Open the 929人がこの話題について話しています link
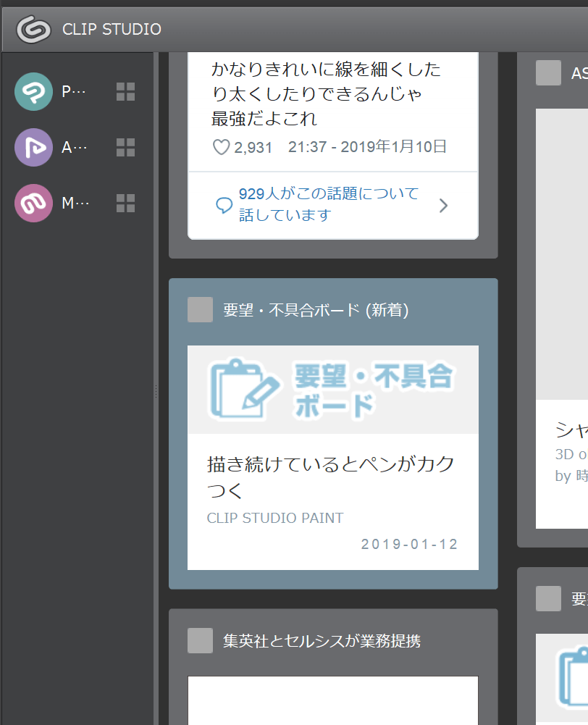 click(x=329, y=204)
